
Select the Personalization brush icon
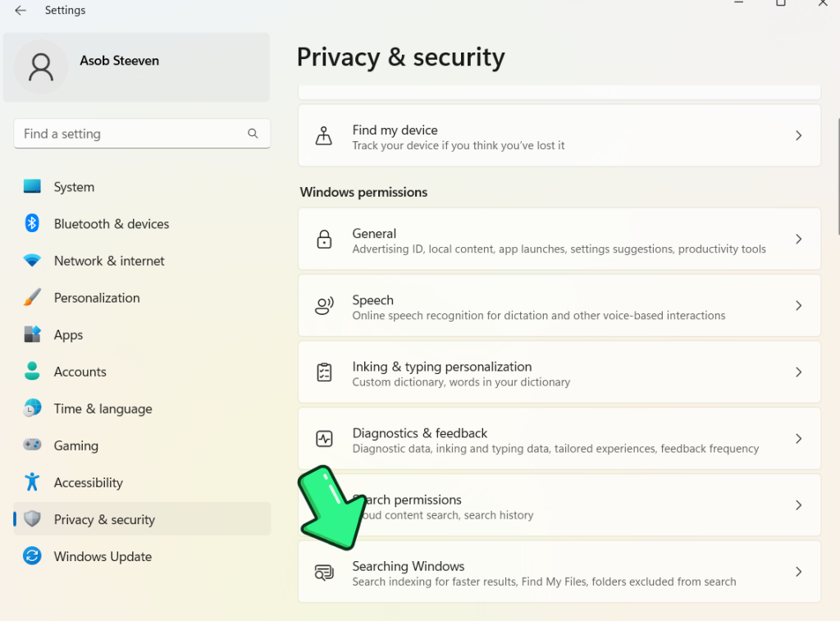pyautogui.click(x=32, y=297)
